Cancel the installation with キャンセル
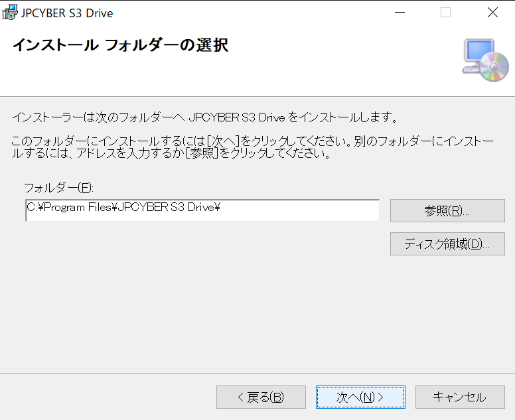This screenshot has height=420, width=515. coord(460,397)
